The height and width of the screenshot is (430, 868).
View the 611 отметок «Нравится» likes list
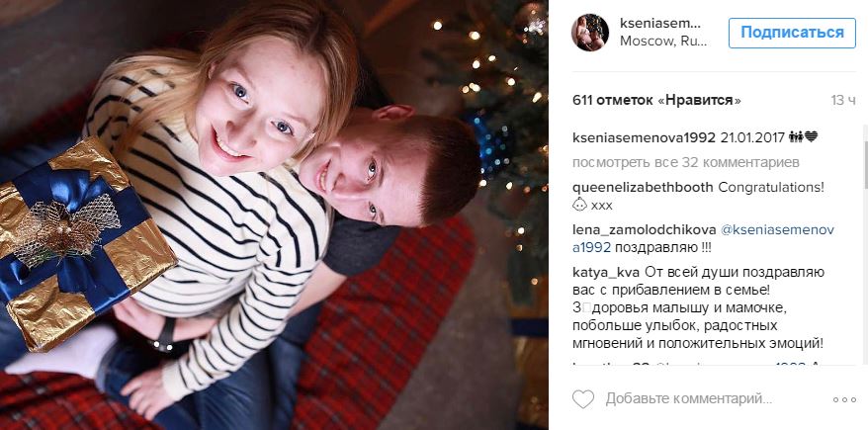point(656,101)
